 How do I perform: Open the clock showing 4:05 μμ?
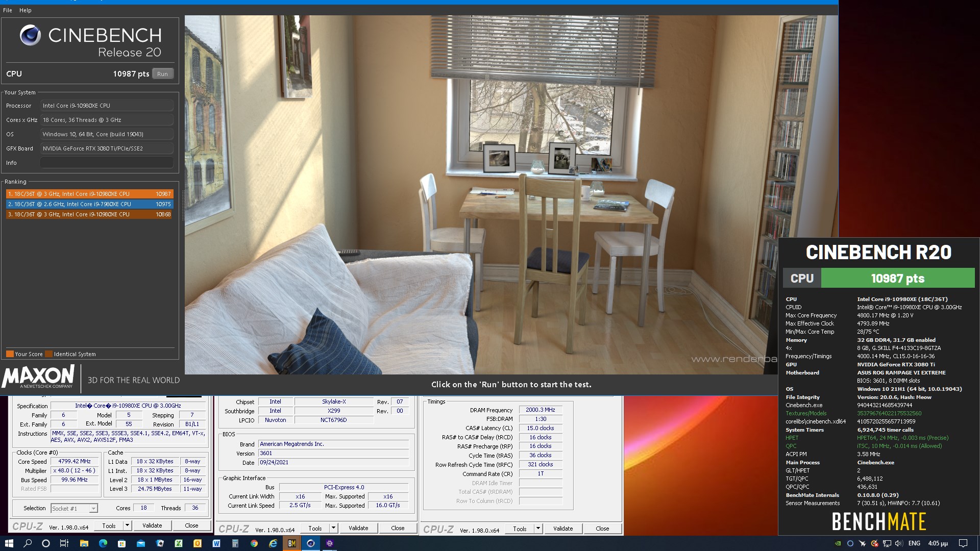(x=938, y=543)
